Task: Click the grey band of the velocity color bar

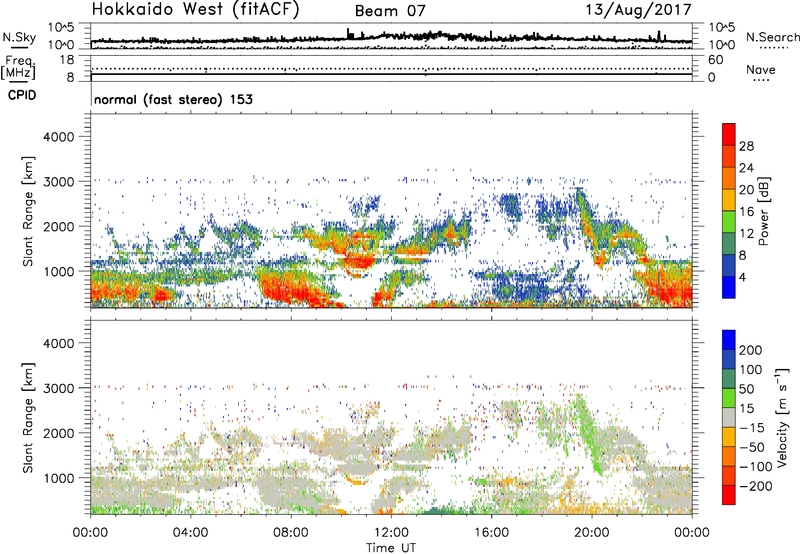Action: tap(729, 417)
